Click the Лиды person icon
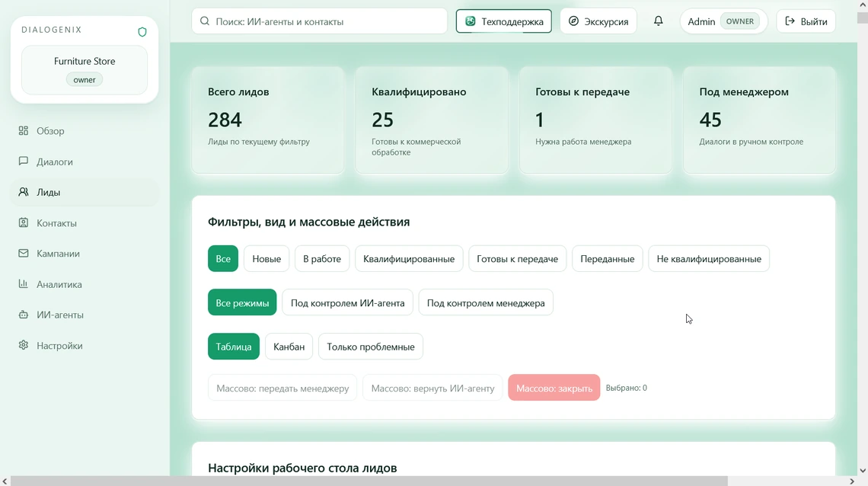Image resolution: width=868 pixels, height=486 pixels. tap(24, 191)
